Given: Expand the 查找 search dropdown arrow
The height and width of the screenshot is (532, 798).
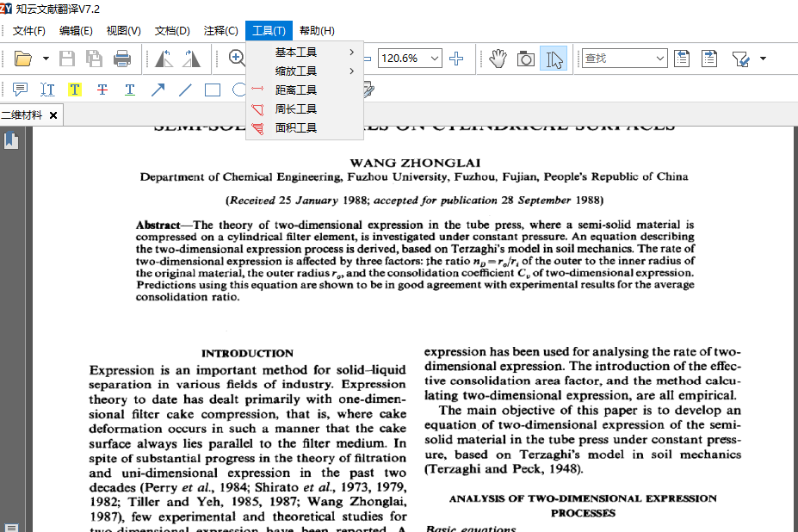Looking at the screenshot, I should 660,59.
